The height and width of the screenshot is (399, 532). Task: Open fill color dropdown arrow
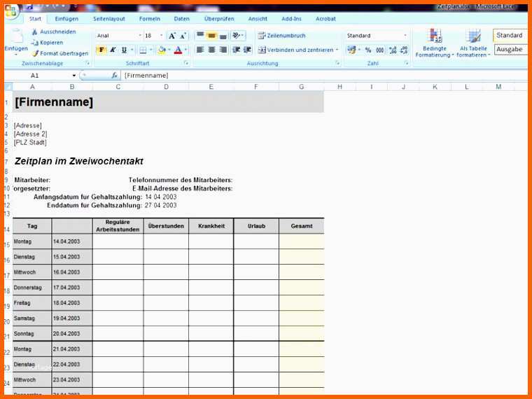tap(169, 50)
